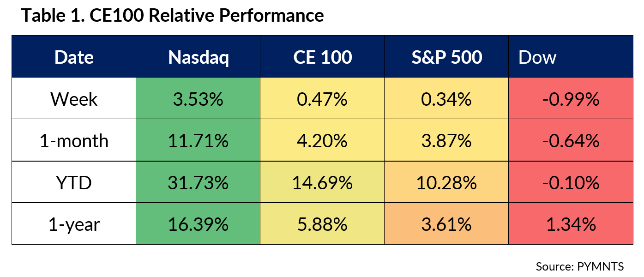Click the 11.71% Nasdaq cell
This screenshot has width=644, height=277.
[198, 140]
